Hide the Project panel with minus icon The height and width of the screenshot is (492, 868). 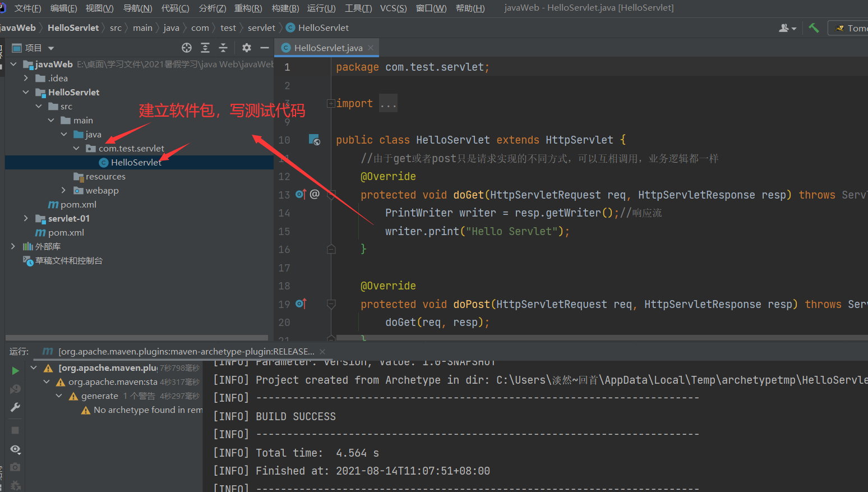coord(265,48)
